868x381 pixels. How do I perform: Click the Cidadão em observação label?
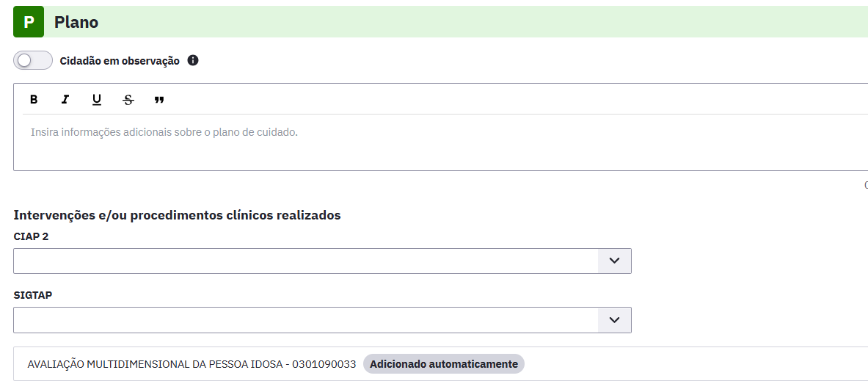tap(120, 61)
